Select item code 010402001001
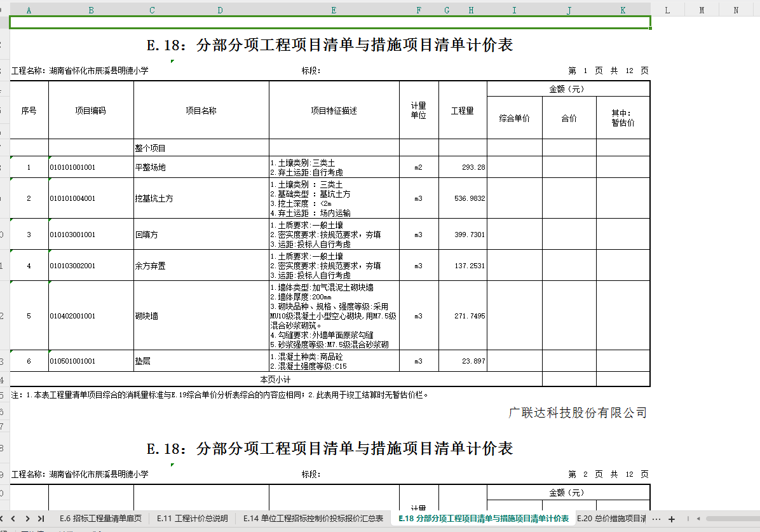Viewport: 760px width, 532px height. click(91, 316)
